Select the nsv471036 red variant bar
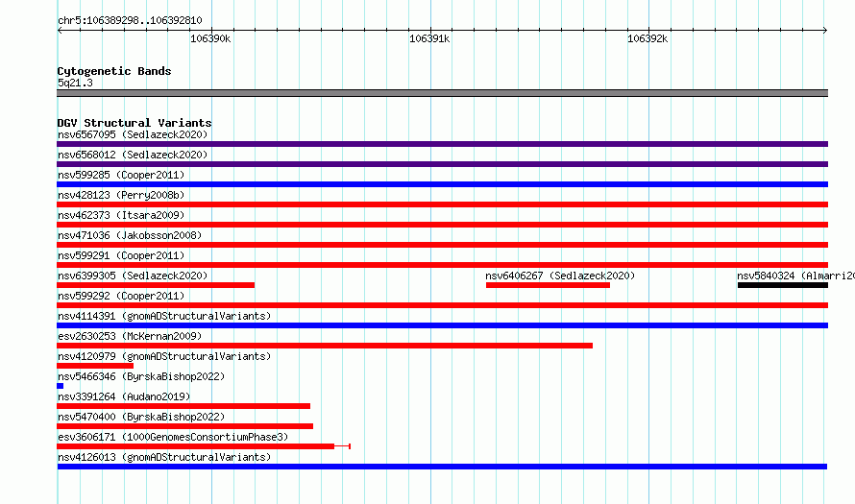Screen dimensions: 855x504 (x=442, y=245)
